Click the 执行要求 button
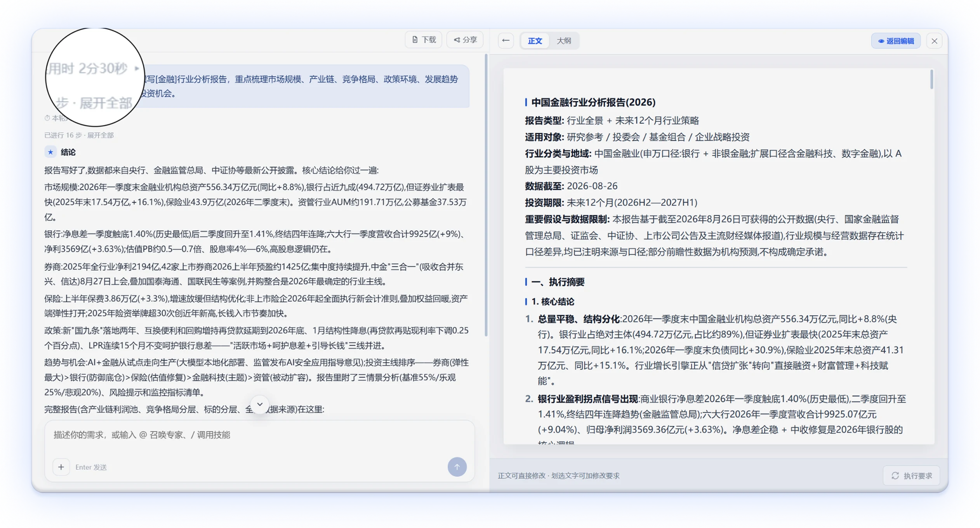This screenshot has width=980, height=528. click(x=912, y=476)
